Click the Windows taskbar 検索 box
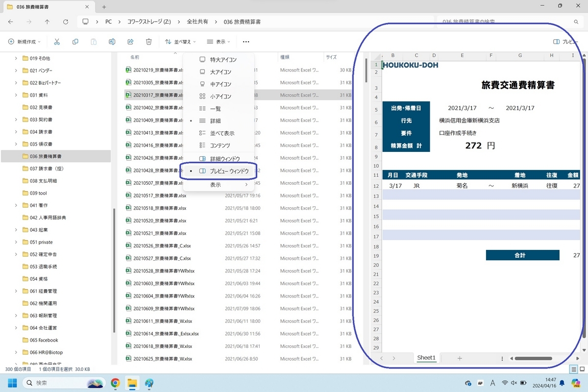The width and height of the screenshot is (588, 392). click(x=64, y=383)
